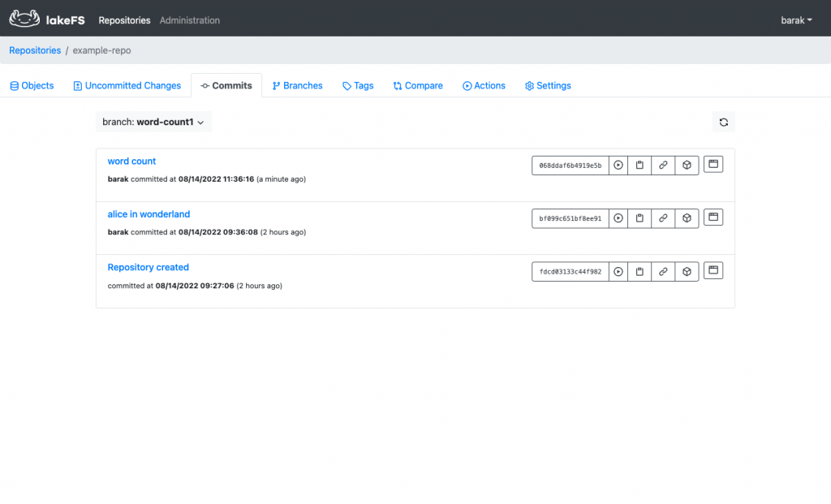This screenshot has width=831, height=504.
Task: Copy link URI for alice in wonderland commit
Action: [x=663, y=218]
